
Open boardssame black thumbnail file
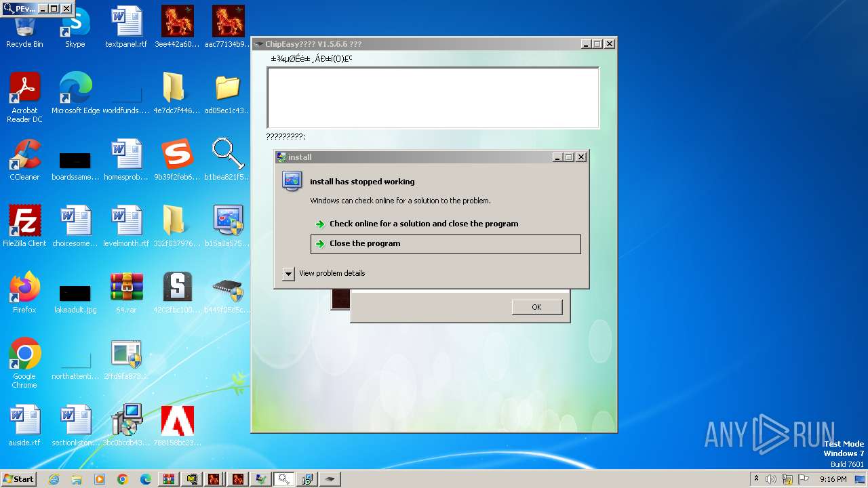(75, 166)
